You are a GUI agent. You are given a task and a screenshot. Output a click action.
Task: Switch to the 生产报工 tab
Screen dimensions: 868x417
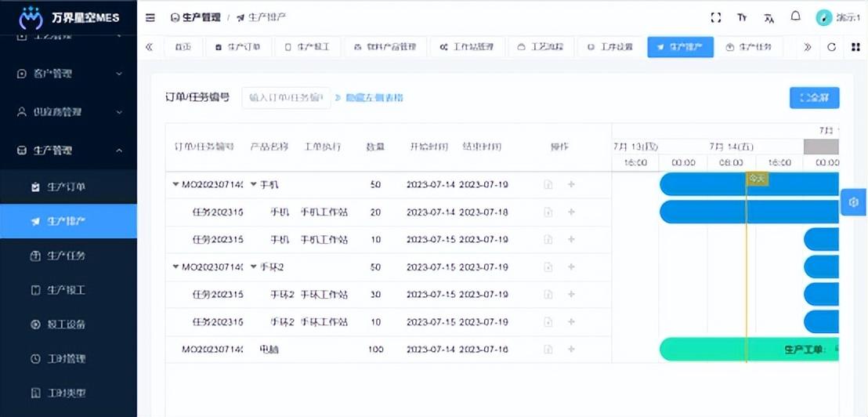coord(308,47)
